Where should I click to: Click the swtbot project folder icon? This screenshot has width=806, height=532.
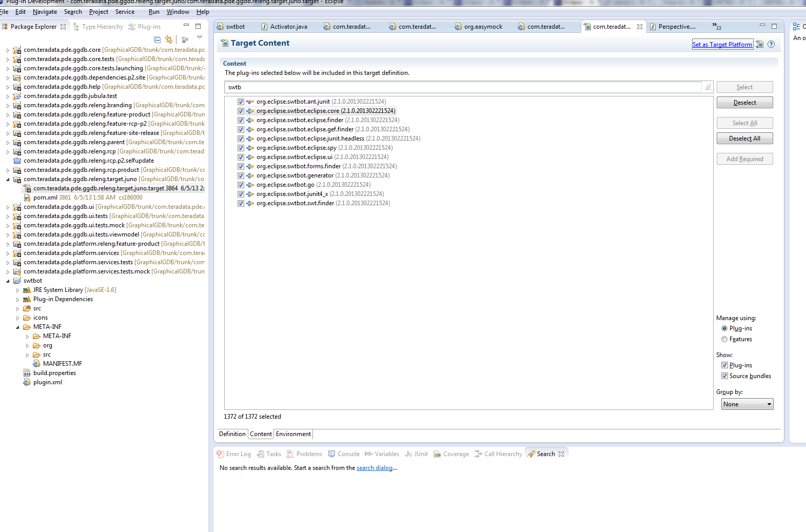click(17, 281)
